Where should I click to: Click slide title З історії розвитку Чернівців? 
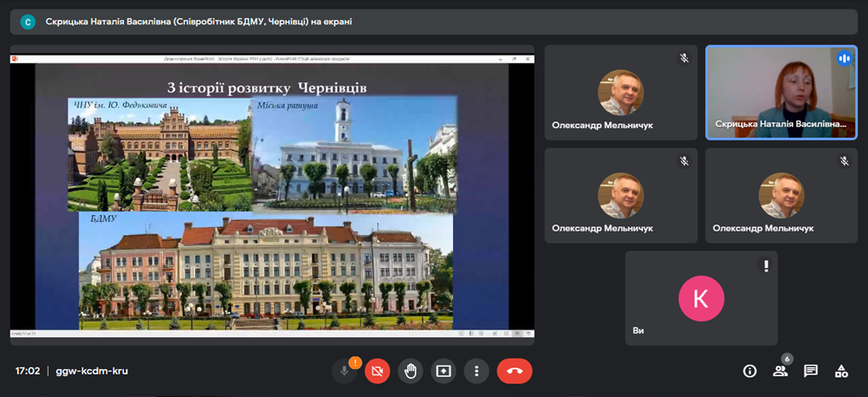tap(267, 88)
